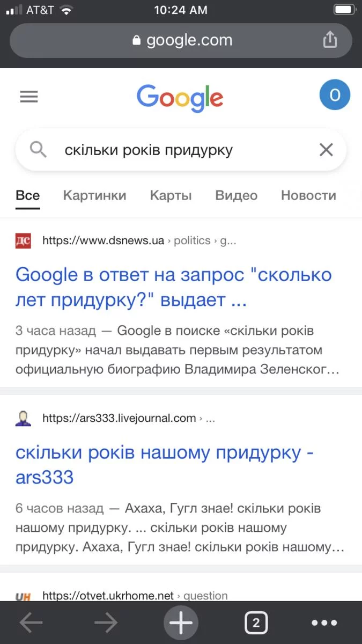Open the account avatar circle

pos(335,96)
